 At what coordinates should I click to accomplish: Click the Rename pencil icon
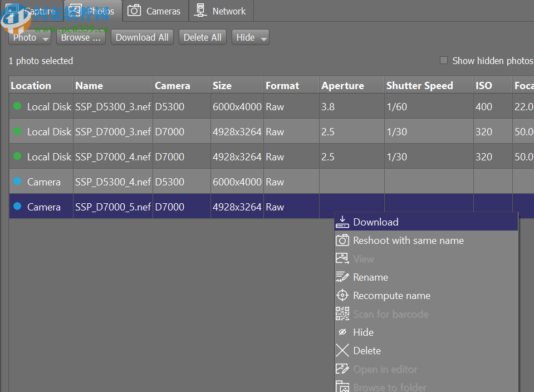[342, 277]
